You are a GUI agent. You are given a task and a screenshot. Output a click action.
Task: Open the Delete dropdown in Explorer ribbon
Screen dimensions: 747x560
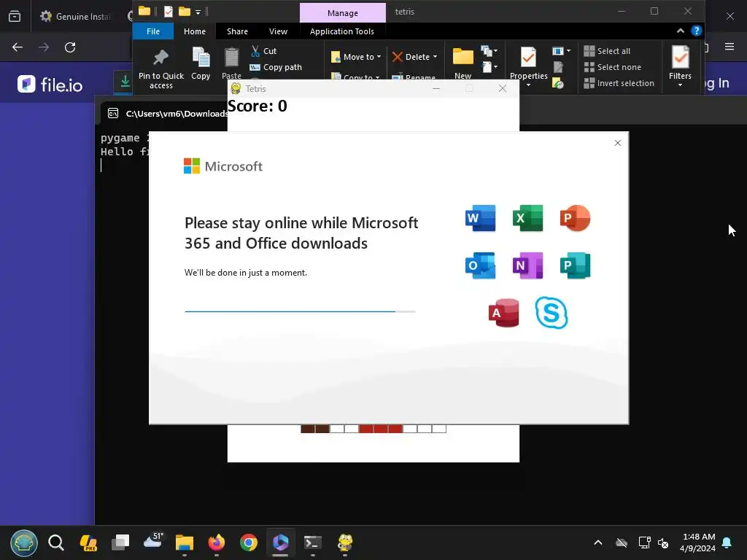414,57
